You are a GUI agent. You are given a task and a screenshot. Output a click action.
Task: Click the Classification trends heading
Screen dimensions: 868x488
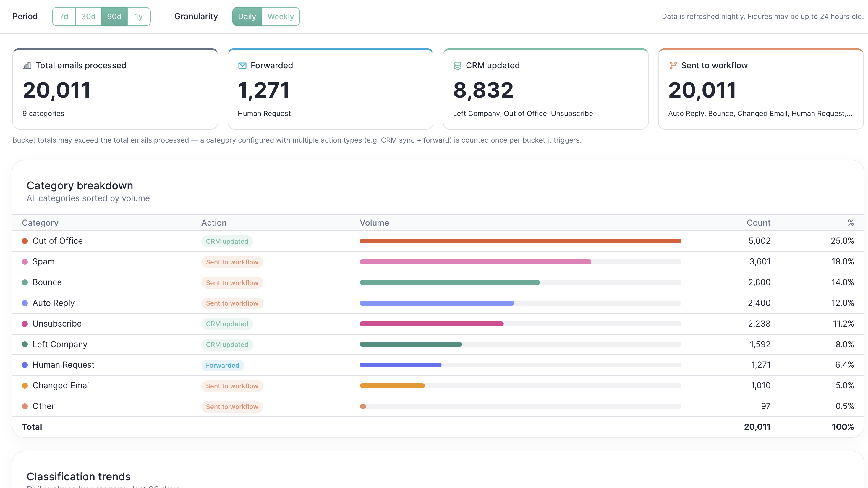(79, 476)
